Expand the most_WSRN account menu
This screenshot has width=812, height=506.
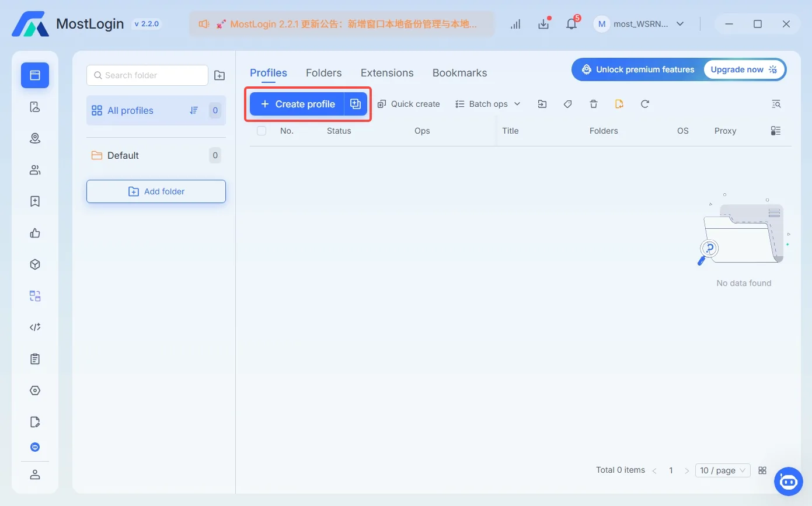point(639,24)
